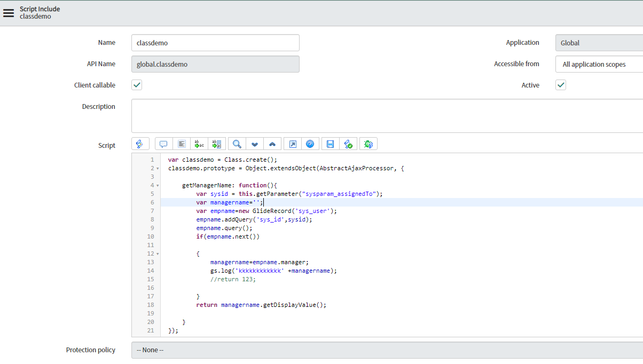Run a syntax check on the script
The width and height of the screenshot is (643, 364).
(348, 144)
